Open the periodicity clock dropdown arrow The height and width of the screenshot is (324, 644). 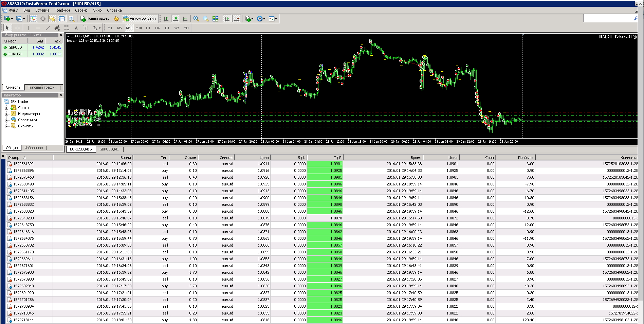pyautogui.click(x=264, y=19)
